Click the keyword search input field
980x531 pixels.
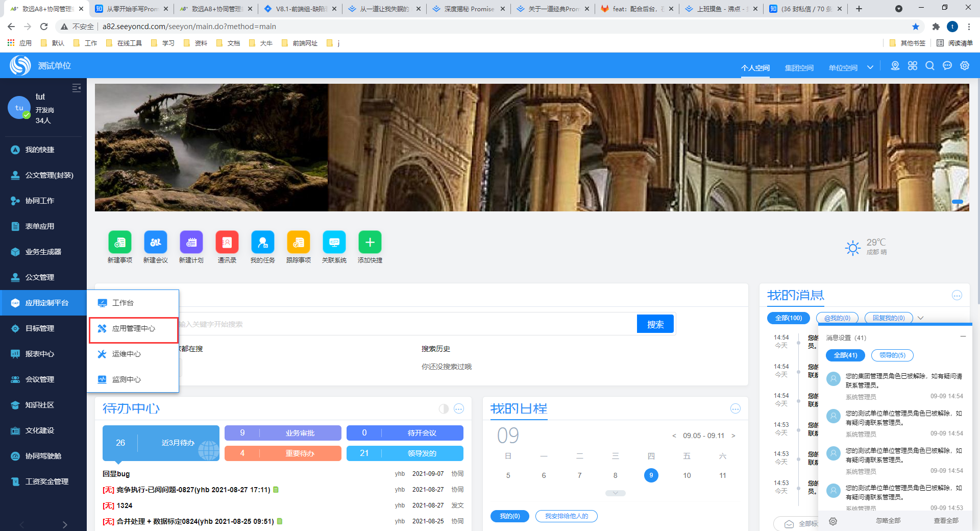pyautogui.click(x=403, y=324)
